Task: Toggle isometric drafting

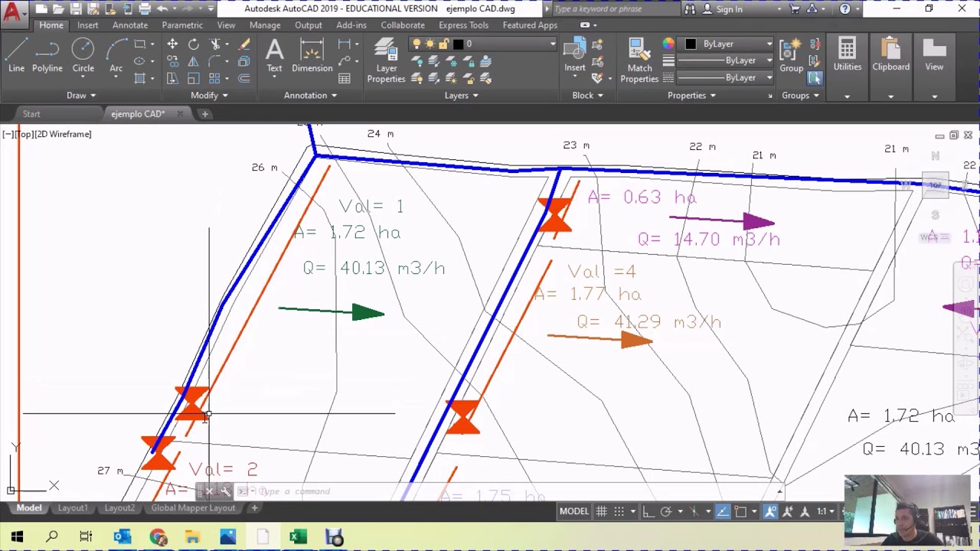Action: click(x=694, y=511)
